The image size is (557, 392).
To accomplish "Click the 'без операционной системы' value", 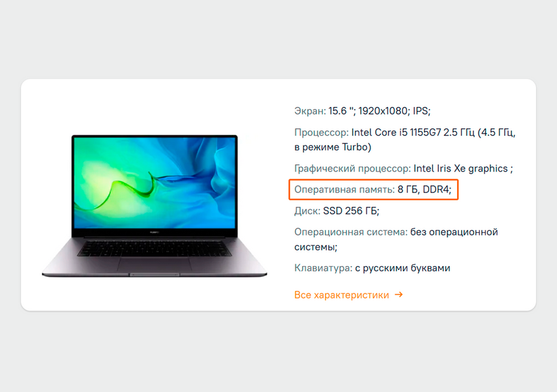I will [x=396, y=239].
